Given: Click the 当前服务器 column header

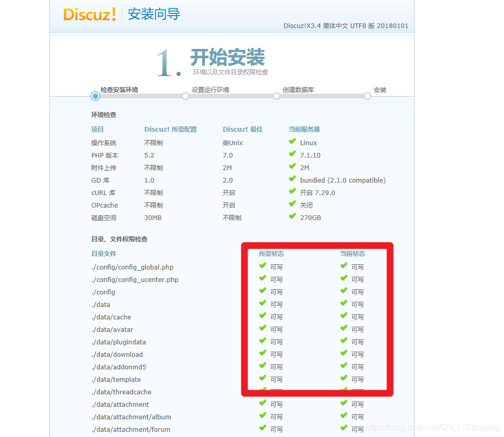Looking at the screenshot, I should click(304, 129).
